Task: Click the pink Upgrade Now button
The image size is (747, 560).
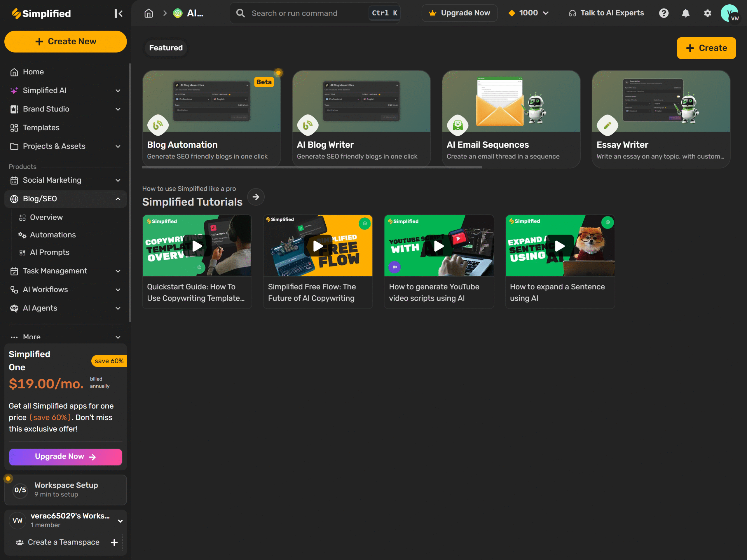Action: [66, 457]
